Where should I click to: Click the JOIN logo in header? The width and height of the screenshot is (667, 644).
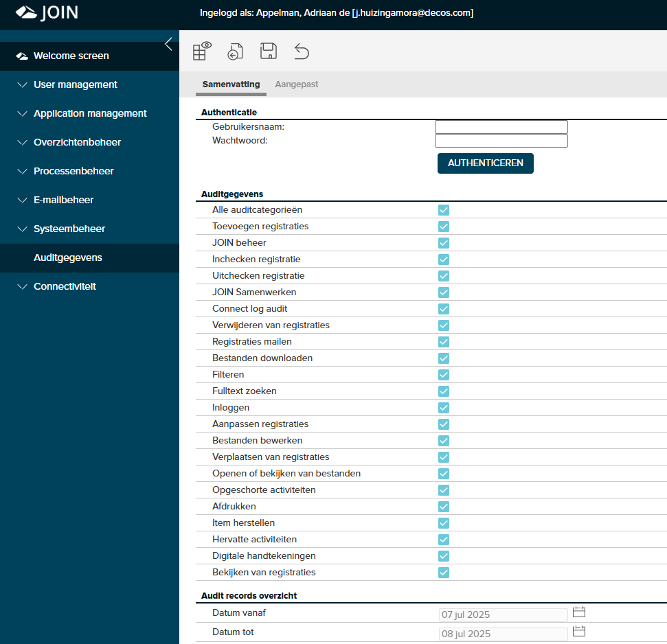point(47,13)
